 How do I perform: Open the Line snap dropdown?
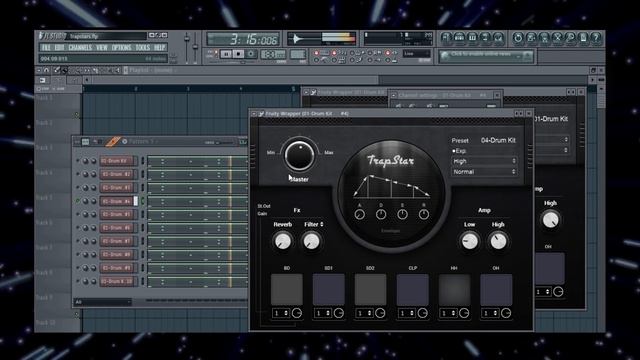416,53
